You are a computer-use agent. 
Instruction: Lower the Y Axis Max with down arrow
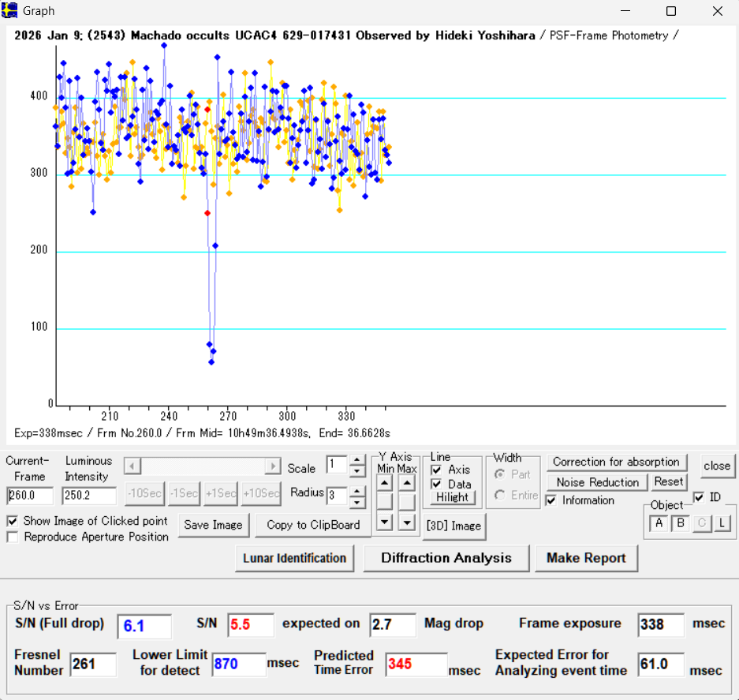[x=406, y=522]
